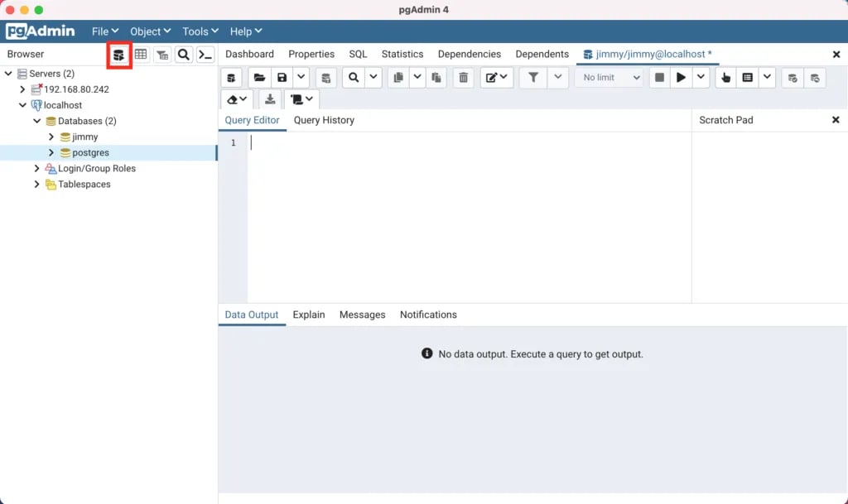Close the jimmy/jimmy@localhost tab panel
Screen dimensions: 848x504
coord(836,54)
